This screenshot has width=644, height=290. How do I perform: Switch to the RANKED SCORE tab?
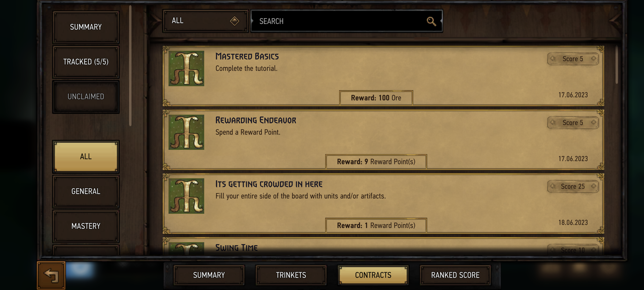point(455,275)
